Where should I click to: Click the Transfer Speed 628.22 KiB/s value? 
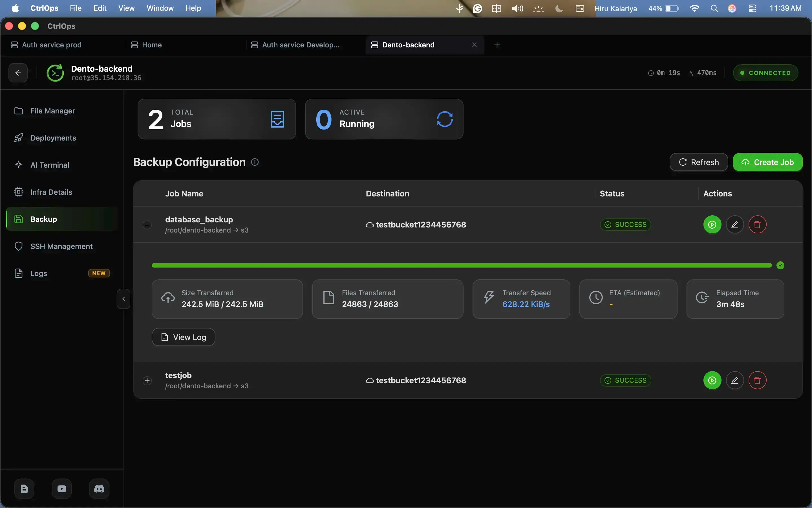point(526,305)
